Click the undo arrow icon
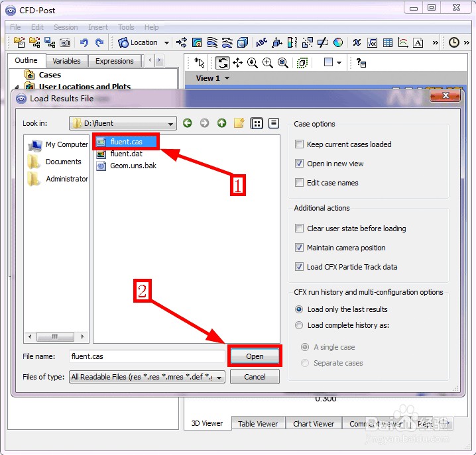Image resolution: width=476 pixels, height=455 pixels. pos(84,42)
